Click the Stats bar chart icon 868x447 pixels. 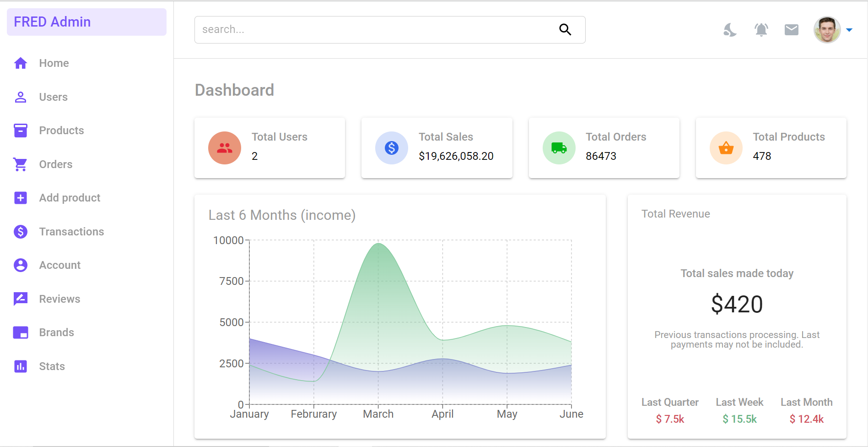[x=21, y=366]
